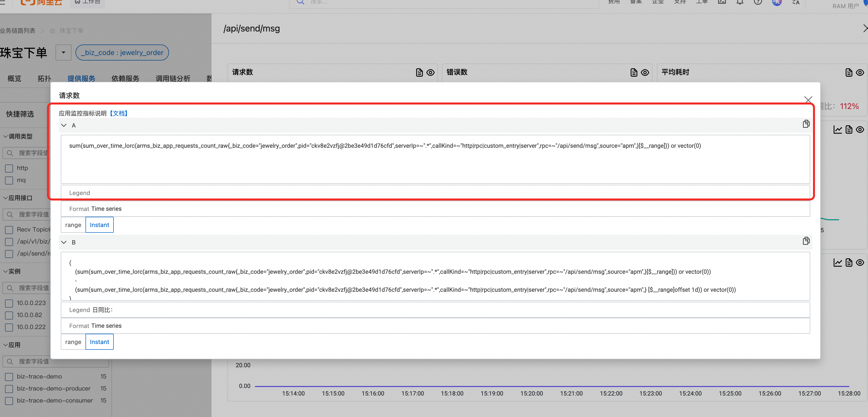
Task: Open the 【文档】 documentation link
Action: [118, 113]
